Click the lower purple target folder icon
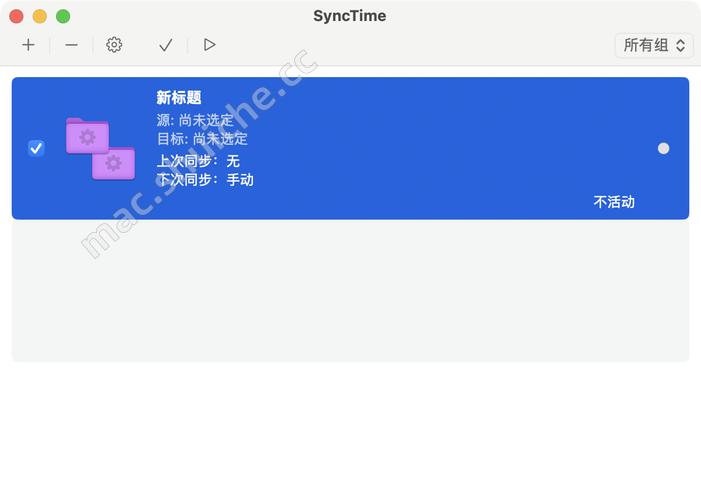The image size is (701, 500). [113, 162]
